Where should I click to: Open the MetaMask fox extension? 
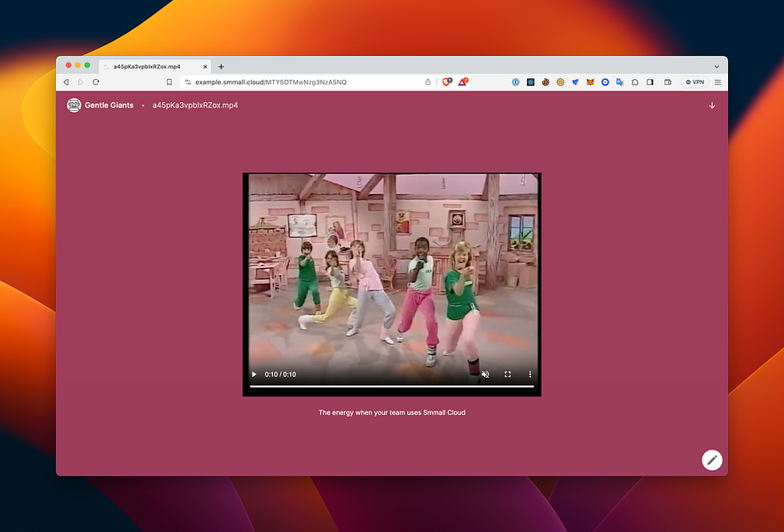point(590,82)
